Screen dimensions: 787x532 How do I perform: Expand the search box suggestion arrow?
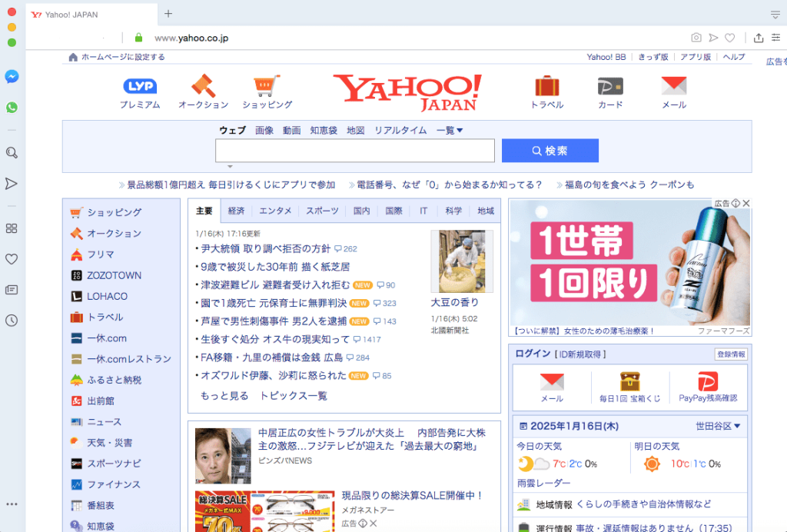pos(230,167)
